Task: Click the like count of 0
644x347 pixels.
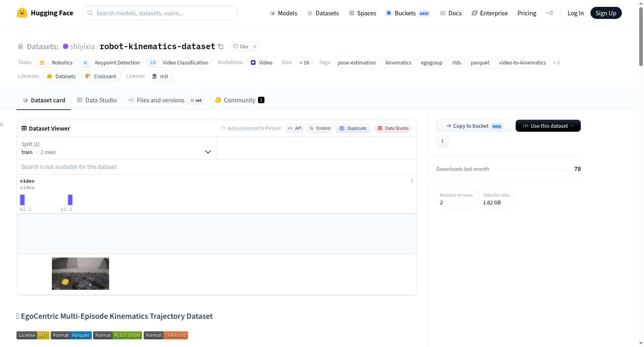Action: (x=255, y=46)
